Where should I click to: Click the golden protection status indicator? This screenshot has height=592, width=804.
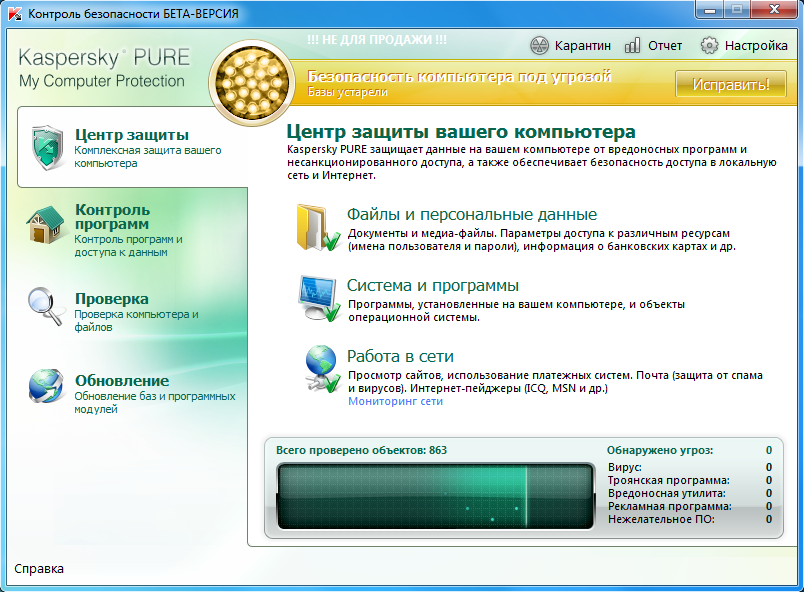252,83
